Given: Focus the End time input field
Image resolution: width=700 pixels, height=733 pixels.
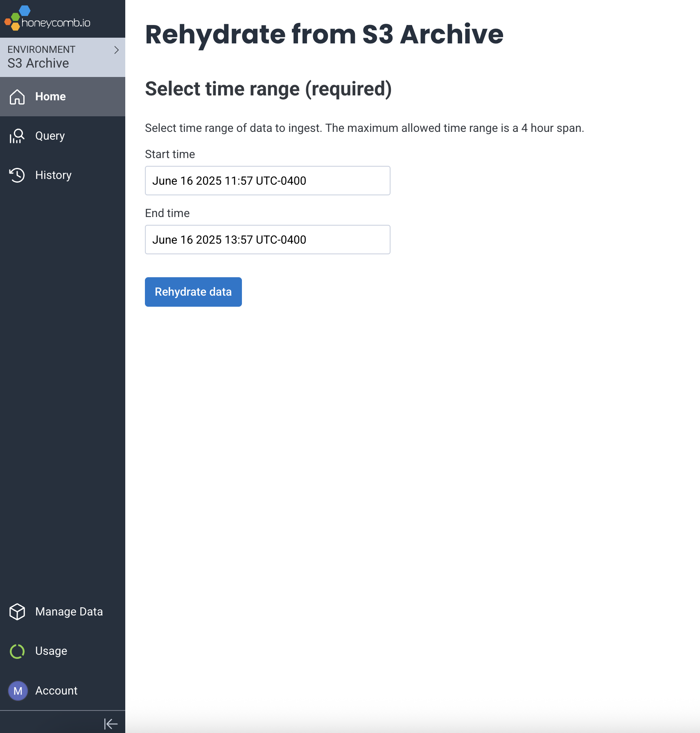Looking at the screenshot, I should pos(268,240).
